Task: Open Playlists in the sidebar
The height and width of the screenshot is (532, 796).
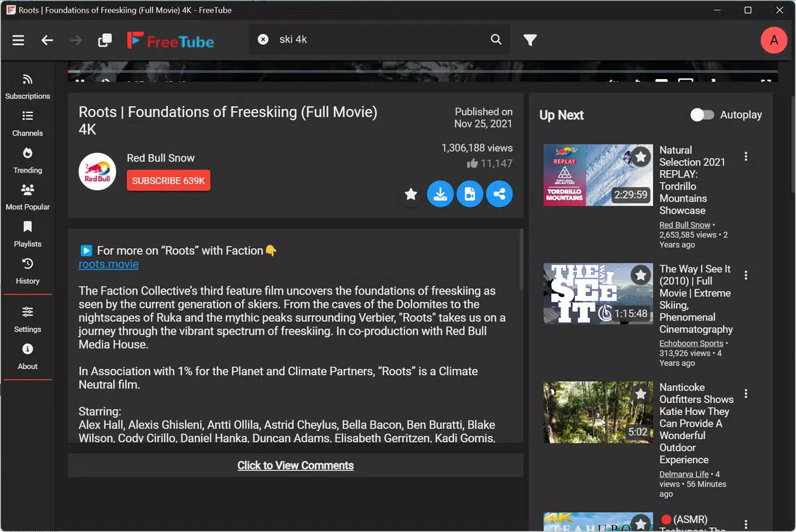Action: tap(27, 235)
